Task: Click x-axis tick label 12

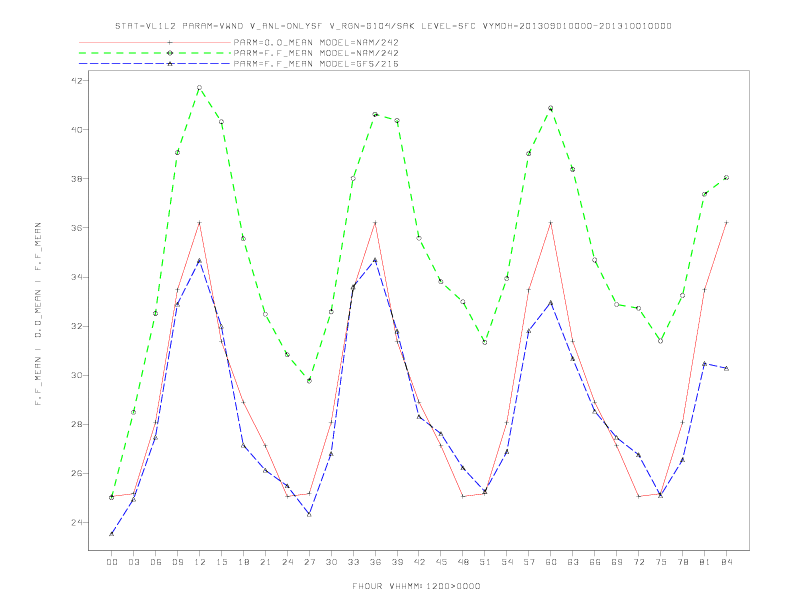Action: coord(200,562)
